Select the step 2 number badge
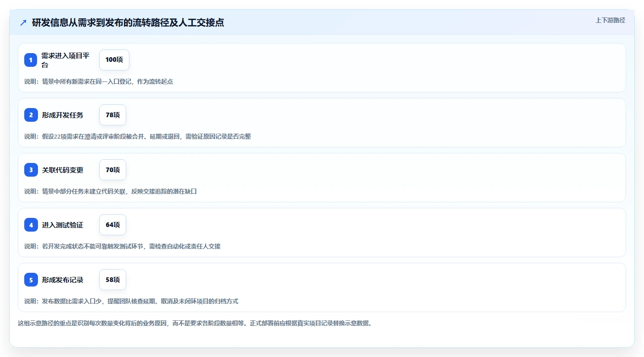 31,115
